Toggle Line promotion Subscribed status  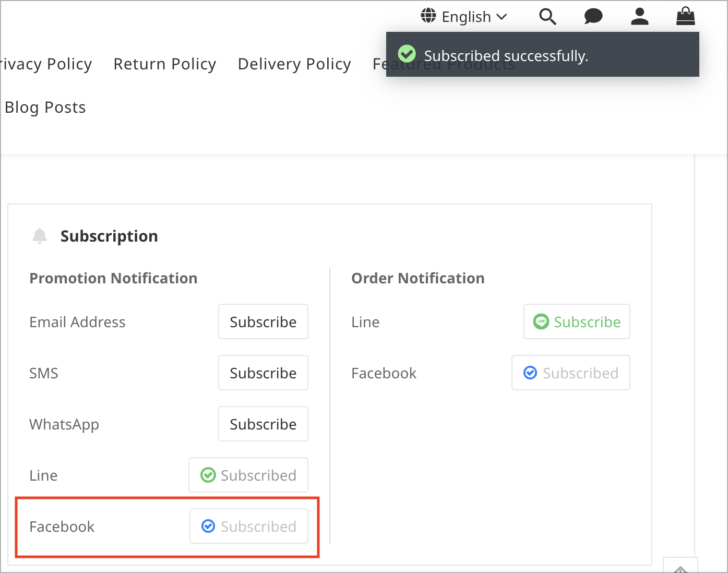tap(248, 475)
